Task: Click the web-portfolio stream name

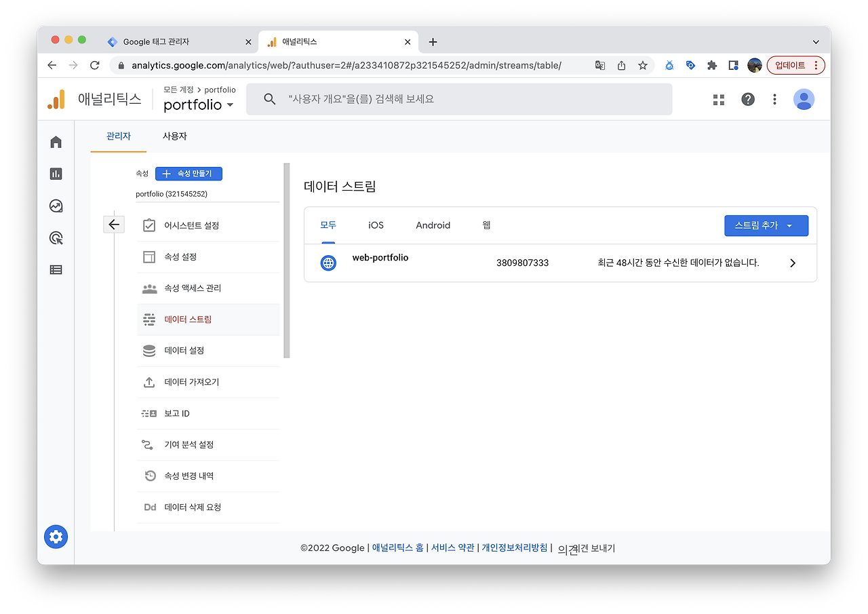Action: 380,258
